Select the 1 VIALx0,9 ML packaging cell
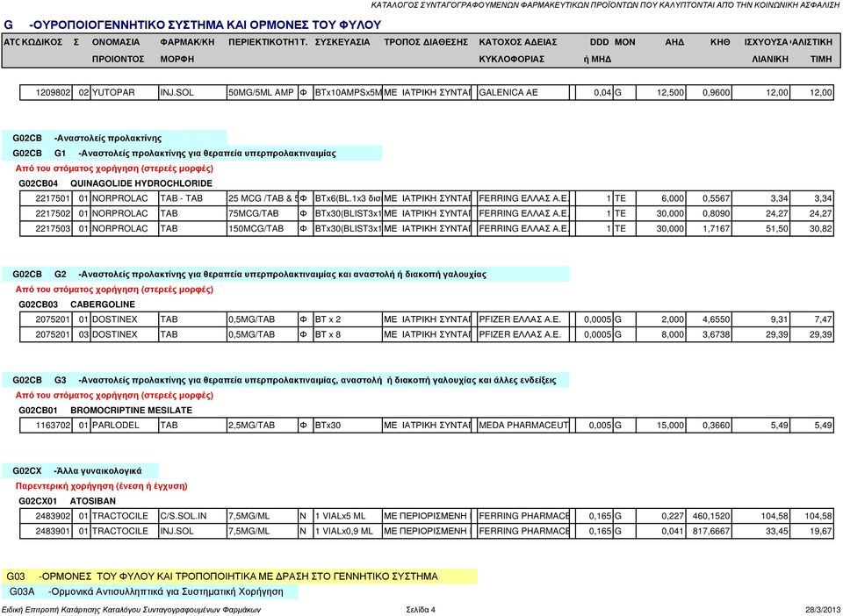Screen dimensions: 843x616 click(x=348, y=531)
